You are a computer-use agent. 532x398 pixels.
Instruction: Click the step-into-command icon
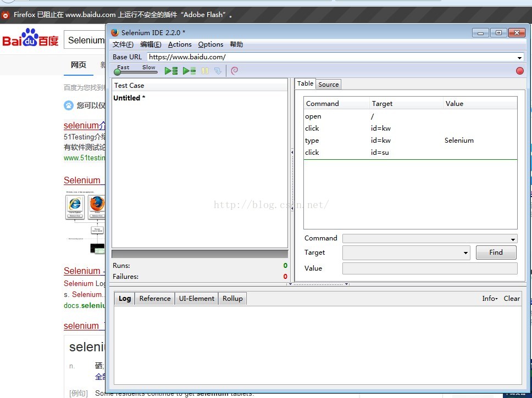[218, 71]
